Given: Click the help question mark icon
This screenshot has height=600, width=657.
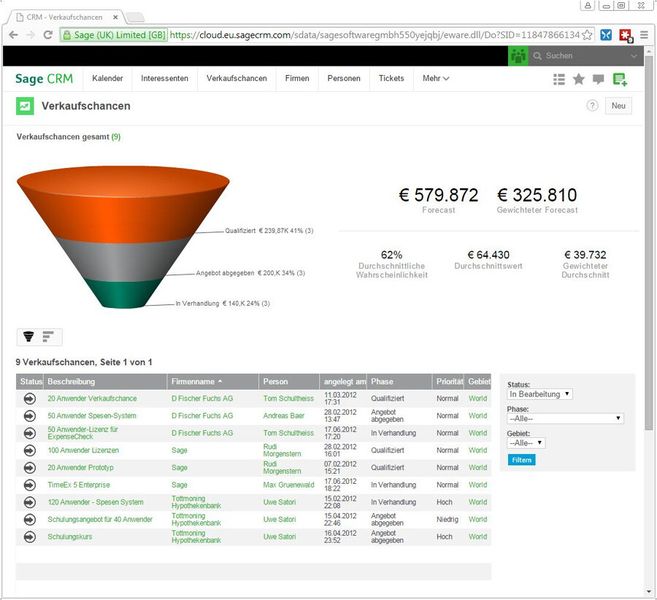Looking at the screenshot, I should 592,106.
